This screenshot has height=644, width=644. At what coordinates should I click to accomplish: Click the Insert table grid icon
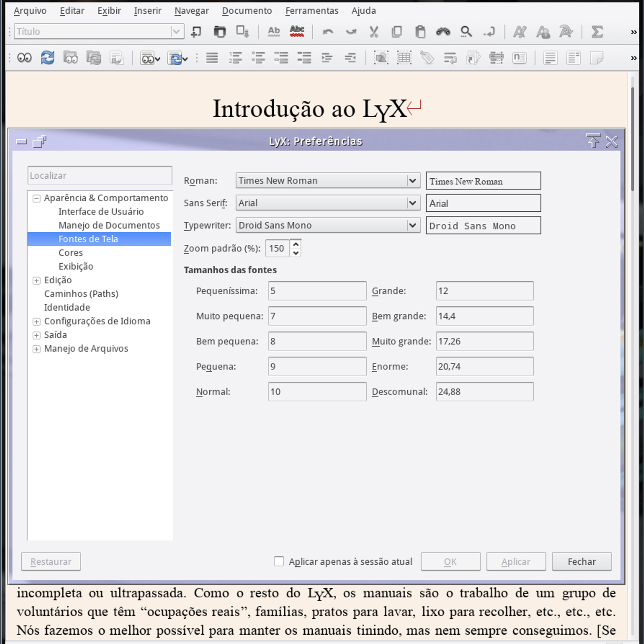click(404, 58)
